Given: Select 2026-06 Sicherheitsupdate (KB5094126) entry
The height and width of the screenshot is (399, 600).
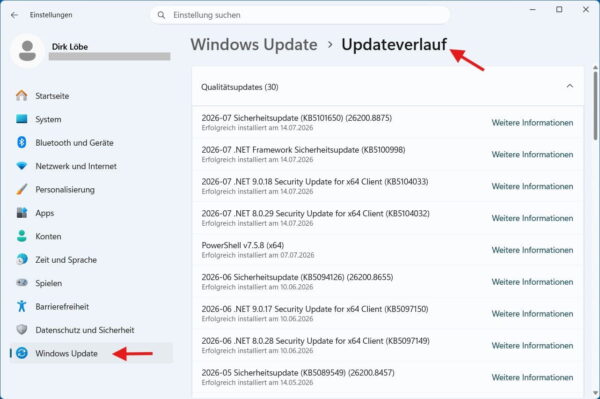Looking at the screenshot, I should click(388, 282).
